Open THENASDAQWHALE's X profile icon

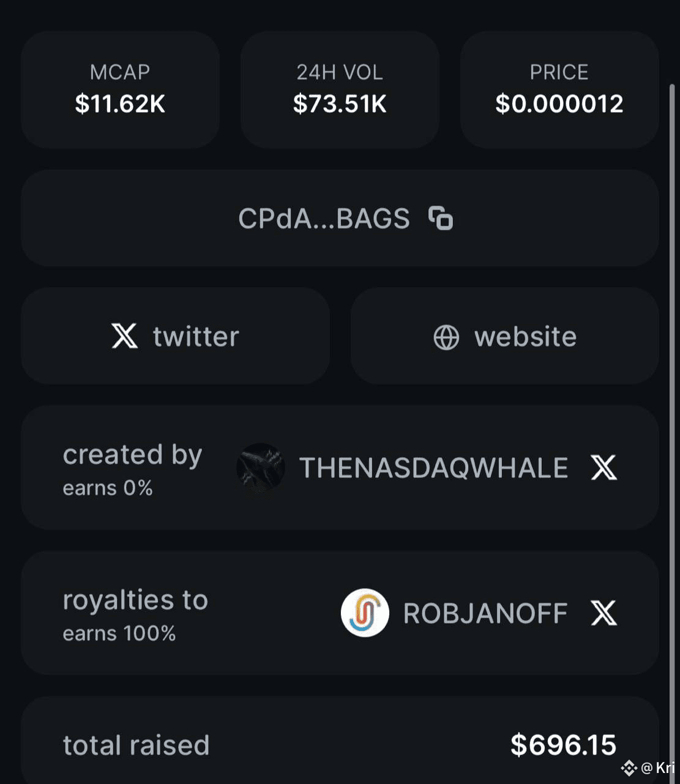tap(604, 467)
